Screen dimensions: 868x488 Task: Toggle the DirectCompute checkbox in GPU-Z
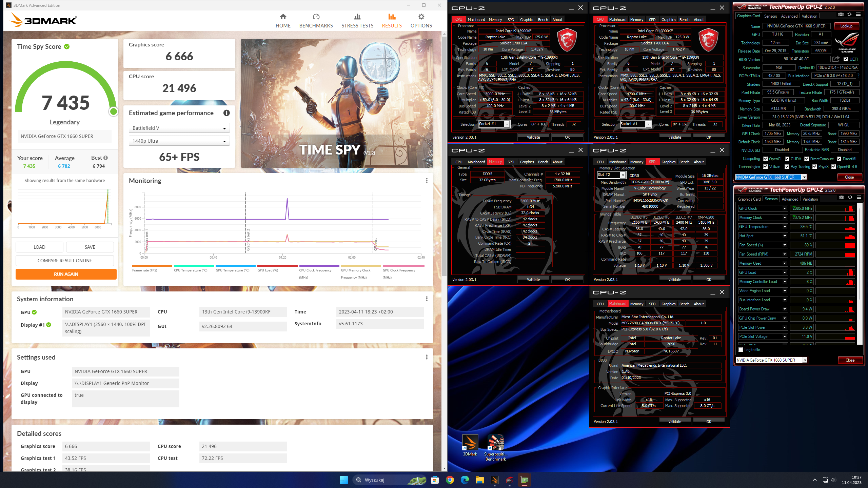[x=807, y=159]
